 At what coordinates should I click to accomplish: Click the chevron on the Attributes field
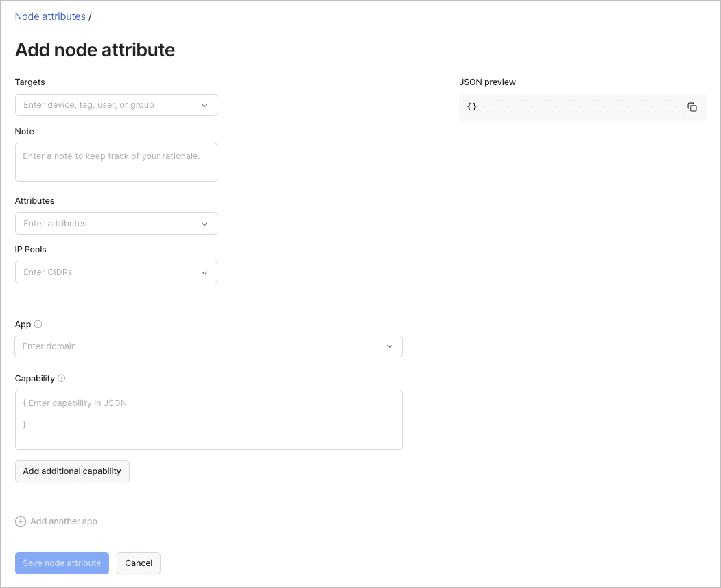click(x=204, y=223)
